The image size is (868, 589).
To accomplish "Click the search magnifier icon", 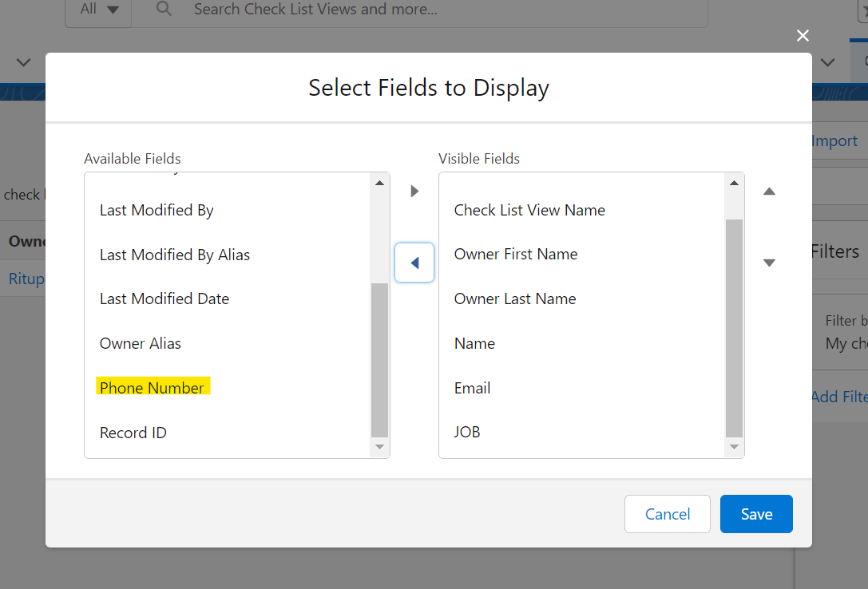I will click(164, 10).
